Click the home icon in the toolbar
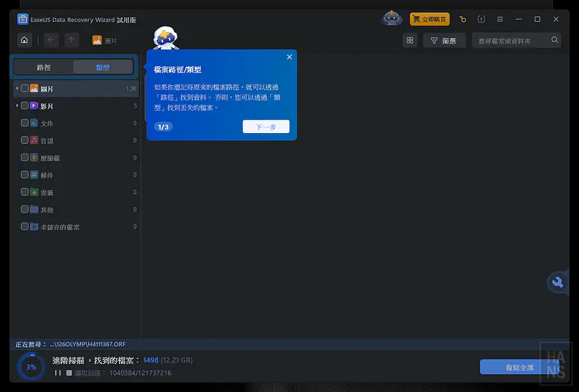 24,40
